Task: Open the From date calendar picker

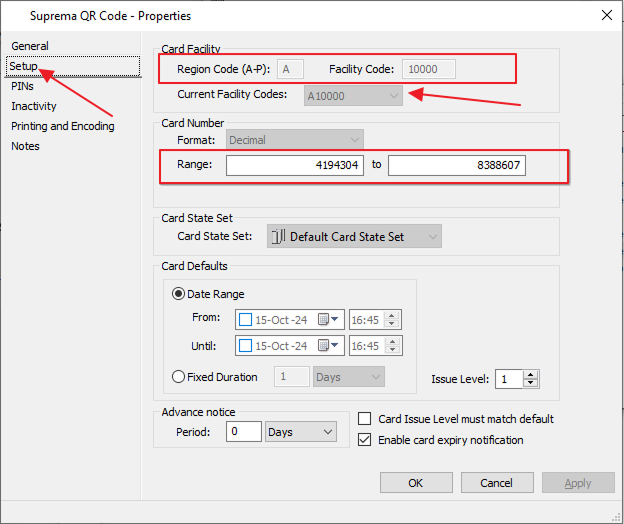Action: pos(325,320)
